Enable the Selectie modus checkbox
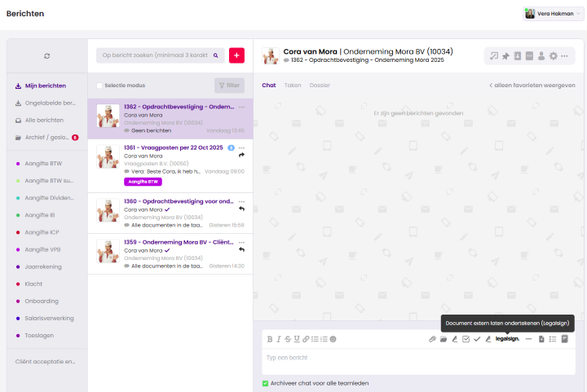This screenshot has height=392, width=587. 99,85
